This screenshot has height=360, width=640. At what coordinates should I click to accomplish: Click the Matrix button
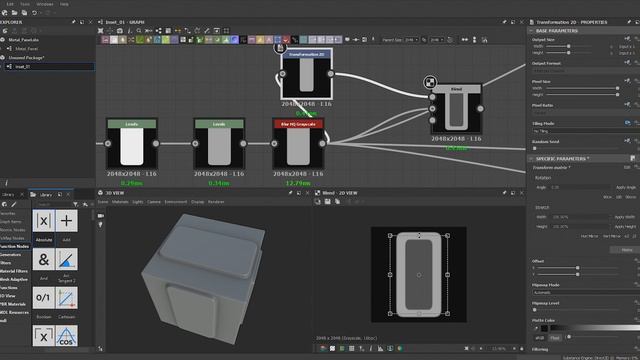(x=627, y=250)
